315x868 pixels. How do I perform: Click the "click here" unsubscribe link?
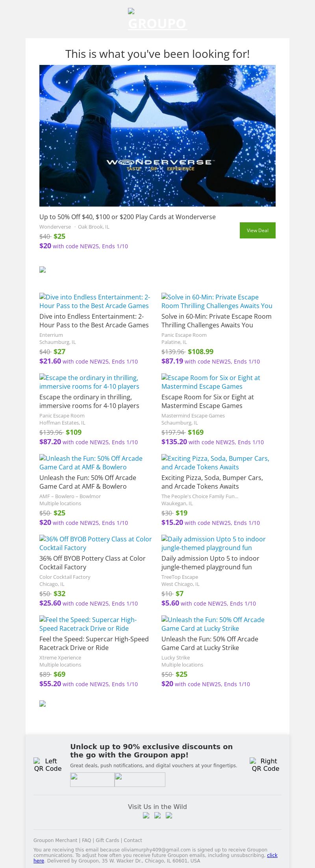(x=272, y=855)
